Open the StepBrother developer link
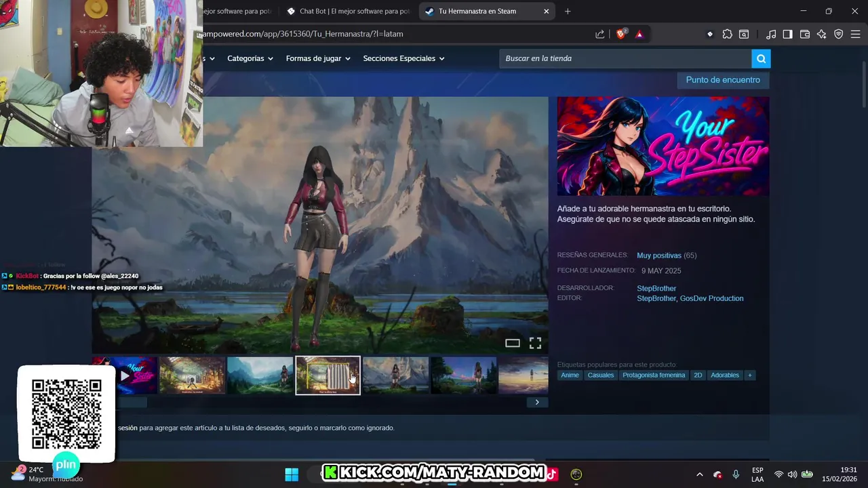The image size is (868, 488). (656, 289)
